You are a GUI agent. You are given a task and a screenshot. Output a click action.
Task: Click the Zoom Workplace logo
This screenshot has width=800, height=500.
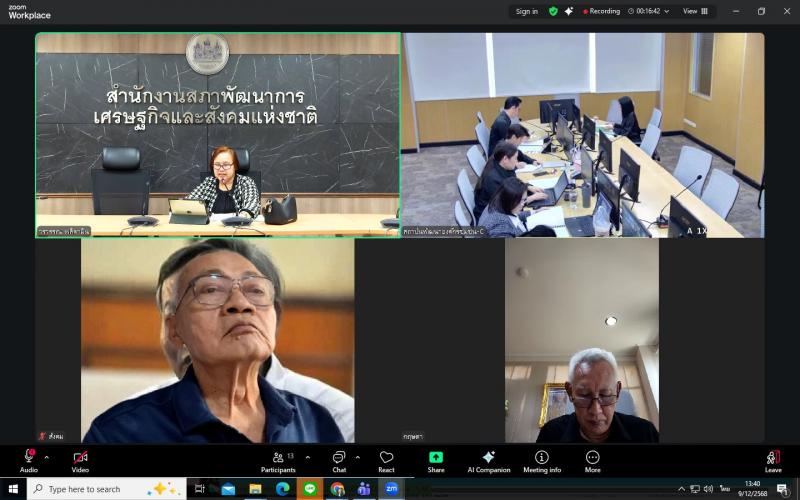[29, 12]
